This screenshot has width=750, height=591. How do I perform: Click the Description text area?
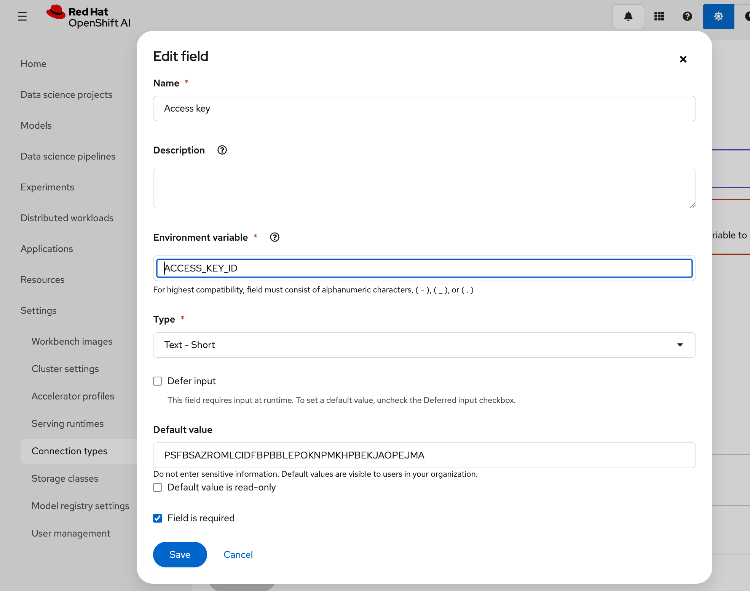tap(424, 187)
